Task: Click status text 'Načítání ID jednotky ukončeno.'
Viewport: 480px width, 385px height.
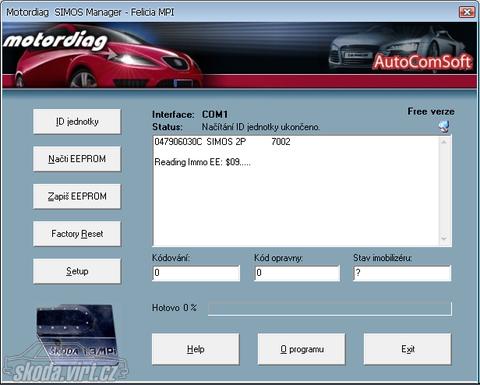Action: (x=261, y=127)
